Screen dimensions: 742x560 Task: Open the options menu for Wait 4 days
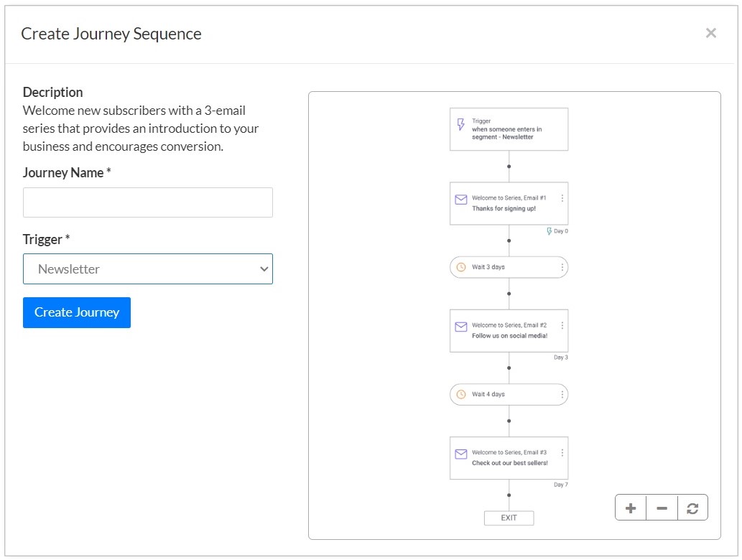tap(562, 394)
